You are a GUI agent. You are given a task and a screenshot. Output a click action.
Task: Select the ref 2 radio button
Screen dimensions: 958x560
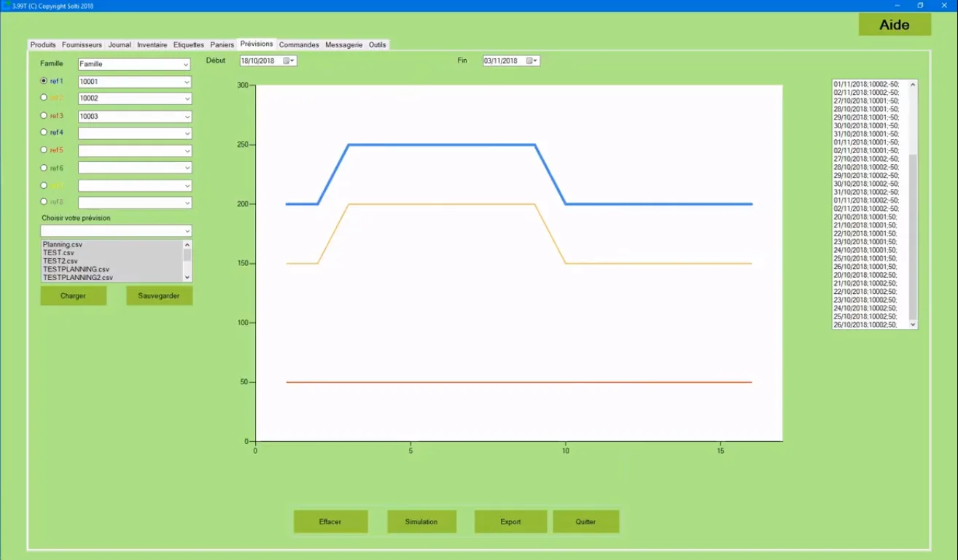coord(44,97)
